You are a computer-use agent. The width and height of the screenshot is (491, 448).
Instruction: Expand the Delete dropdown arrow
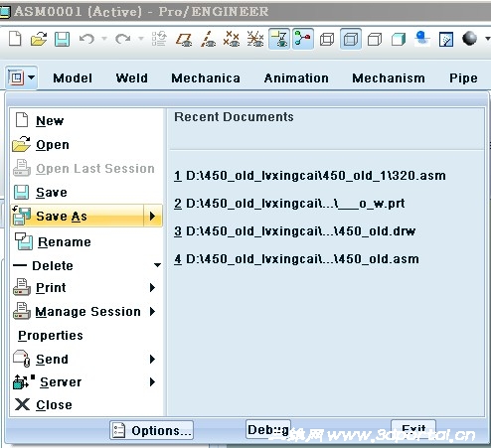157,265
